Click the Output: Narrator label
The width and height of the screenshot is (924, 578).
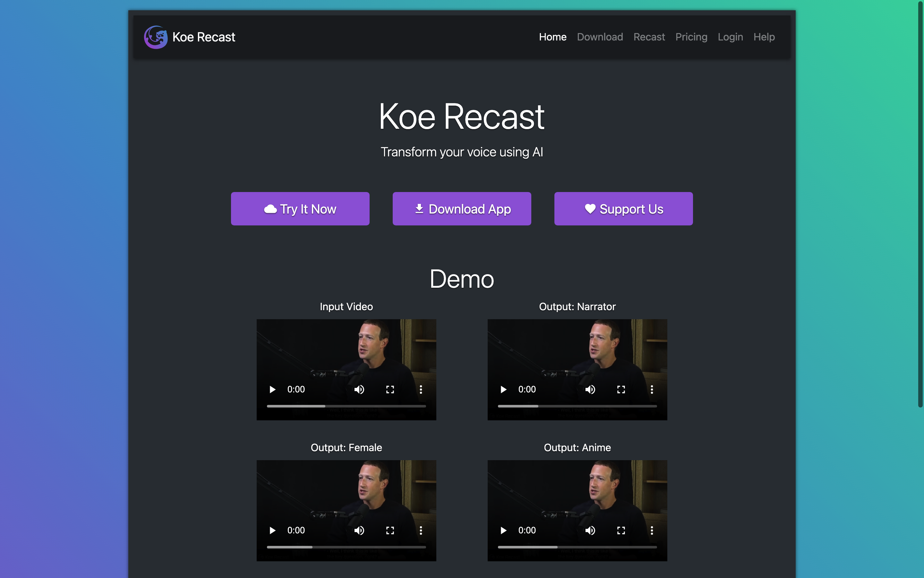click(577, 307)
